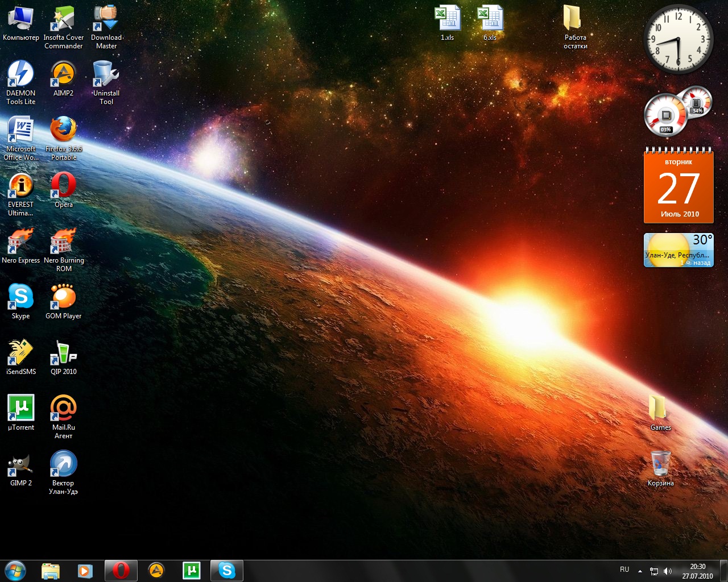Show hidden system tray icons
The height and width of the screenshot is (582, 728).
click(x=640, y=571)
